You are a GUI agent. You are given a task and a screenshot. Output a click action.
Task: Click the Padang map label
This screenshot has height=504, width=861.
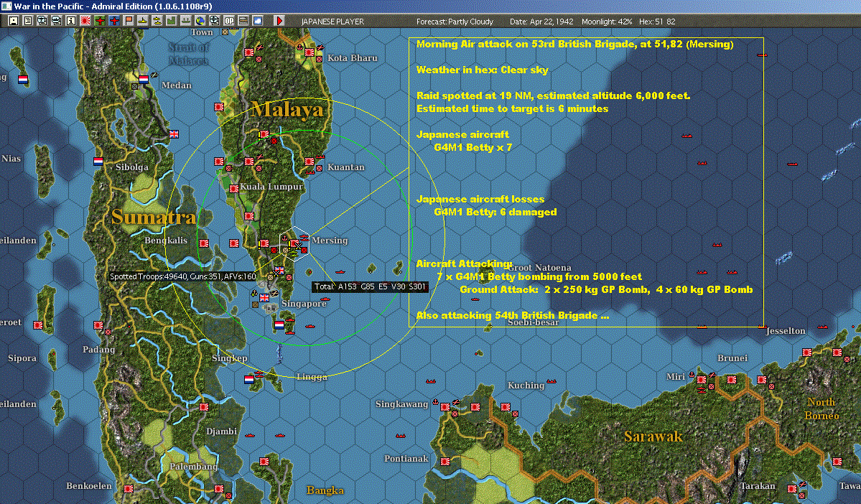tap(99, 350)
